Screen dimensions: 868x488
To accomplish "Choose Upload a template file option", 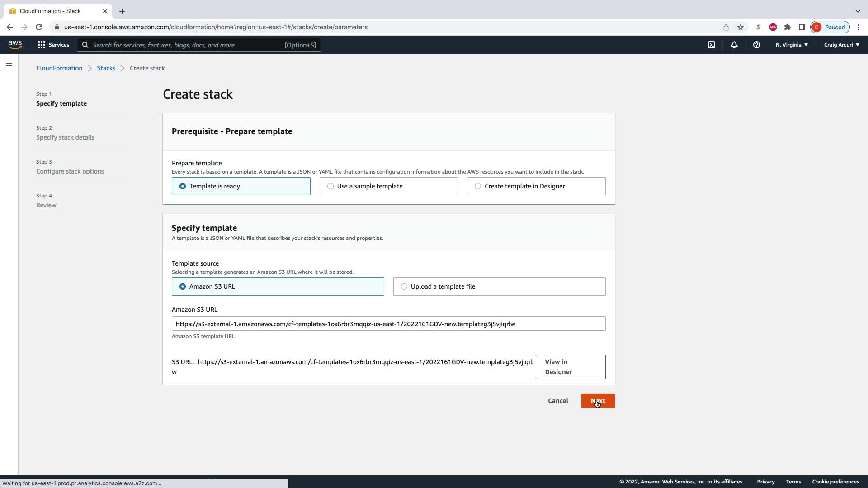I will coord(499,286).
